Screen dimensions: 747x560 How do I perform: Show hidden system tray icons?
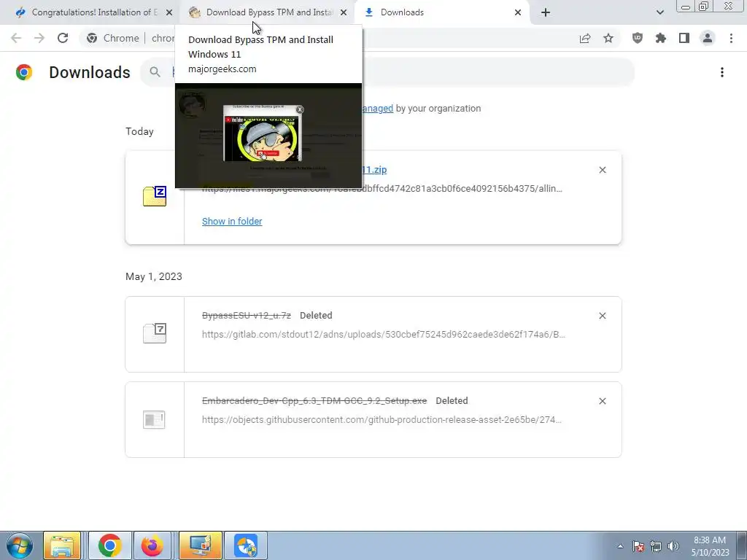620,546
